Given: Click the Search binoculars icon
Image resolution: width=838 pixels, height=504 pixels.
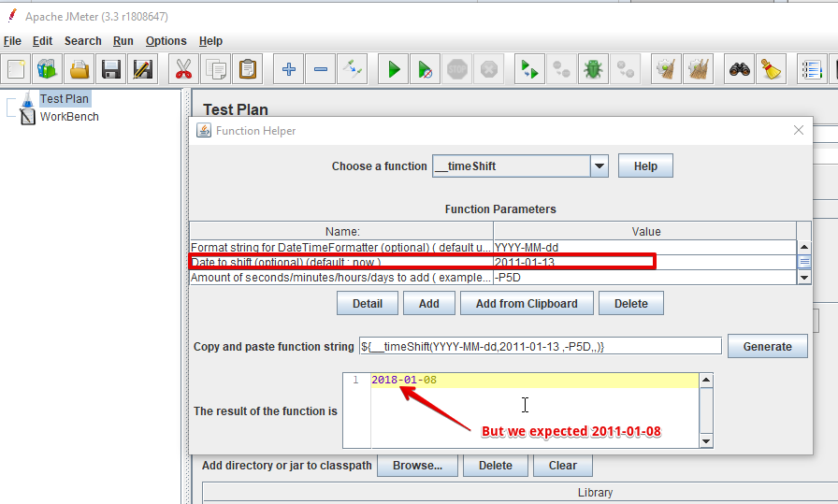Looking at the screenshot, I should [741, 69].
